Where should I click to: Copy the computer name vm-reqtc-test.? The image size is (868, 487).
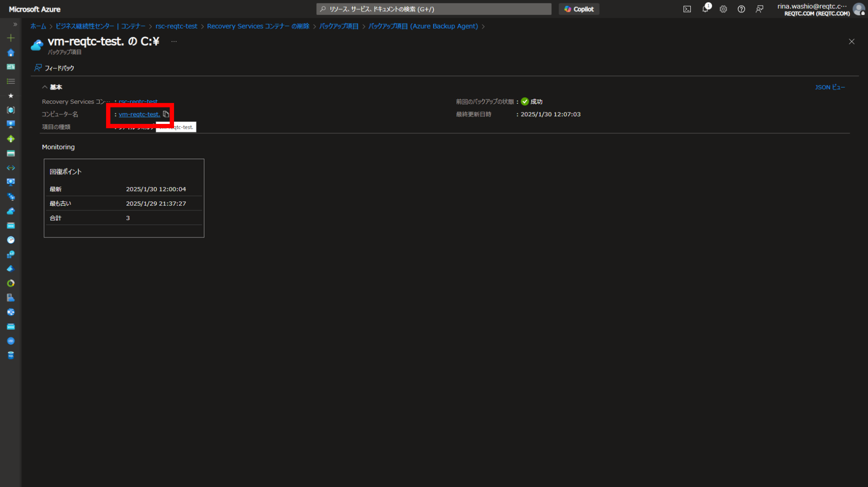coord(166,114)
